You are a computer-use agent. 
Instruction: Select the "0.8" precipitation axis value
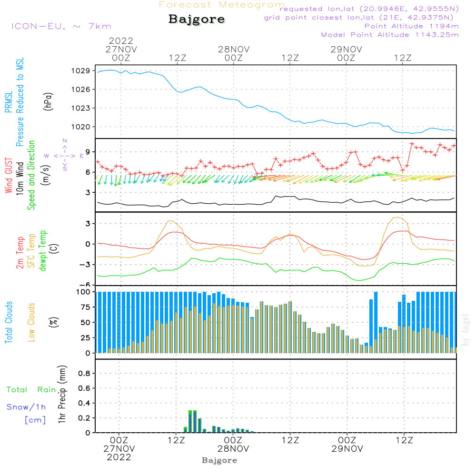[84, 373]
